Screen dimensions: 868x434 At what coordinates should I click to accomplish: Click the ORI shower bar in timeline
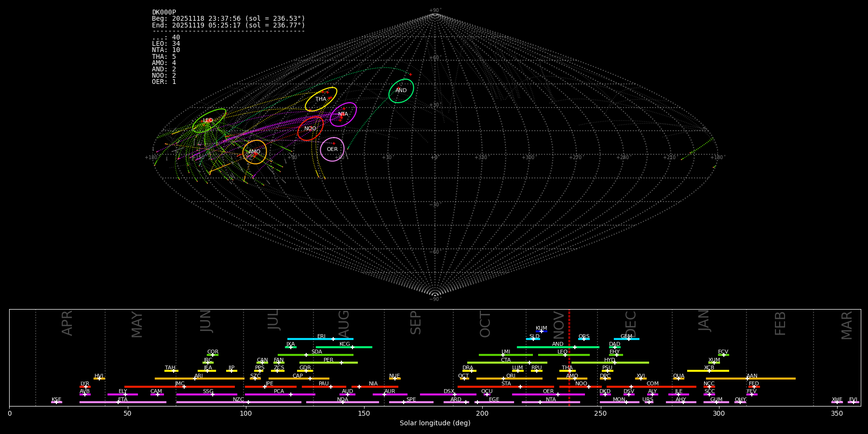(509, 379)
